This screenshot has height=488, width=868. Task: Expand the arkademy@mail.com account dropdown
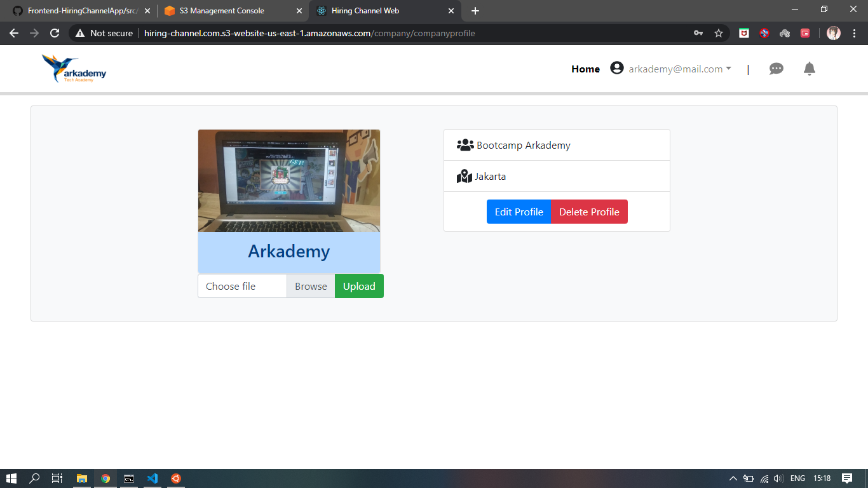point(680,69)
